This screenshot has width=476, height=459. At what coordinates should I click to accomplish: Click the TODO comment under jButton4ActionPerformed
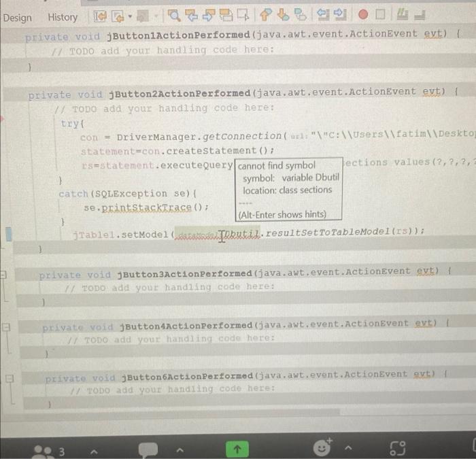171,339
